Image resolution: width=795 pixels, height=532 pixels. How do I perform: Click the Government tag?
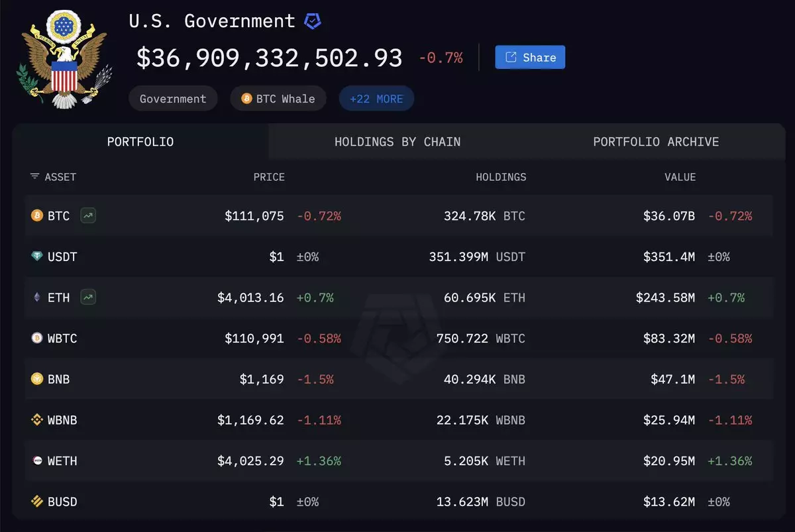click(173, 99)
